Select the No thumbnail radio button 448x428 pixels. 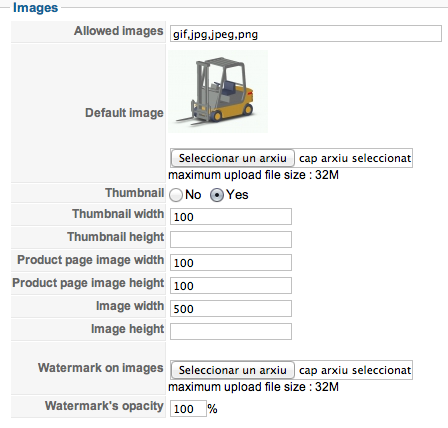point(176,195)
